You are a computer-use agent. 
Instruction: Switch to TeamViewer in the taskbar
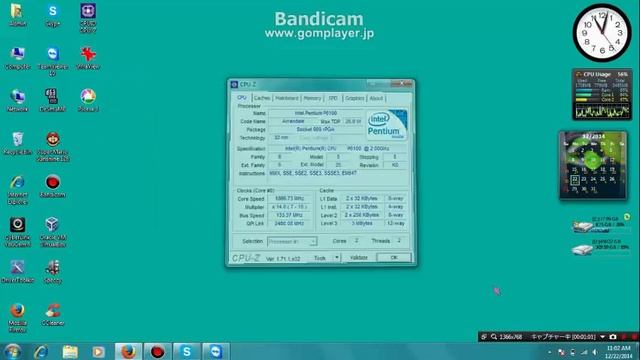coord(216,351)
